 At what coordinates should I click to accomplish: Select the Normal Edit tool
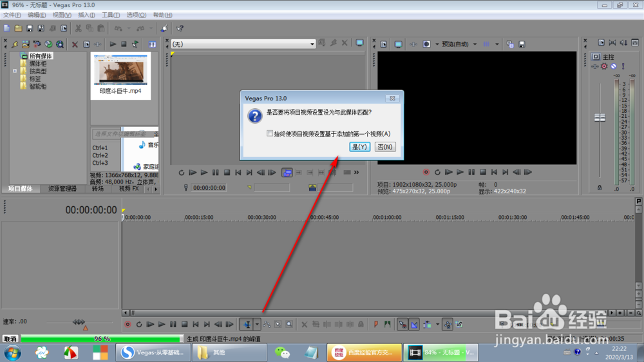pos(247,325)
